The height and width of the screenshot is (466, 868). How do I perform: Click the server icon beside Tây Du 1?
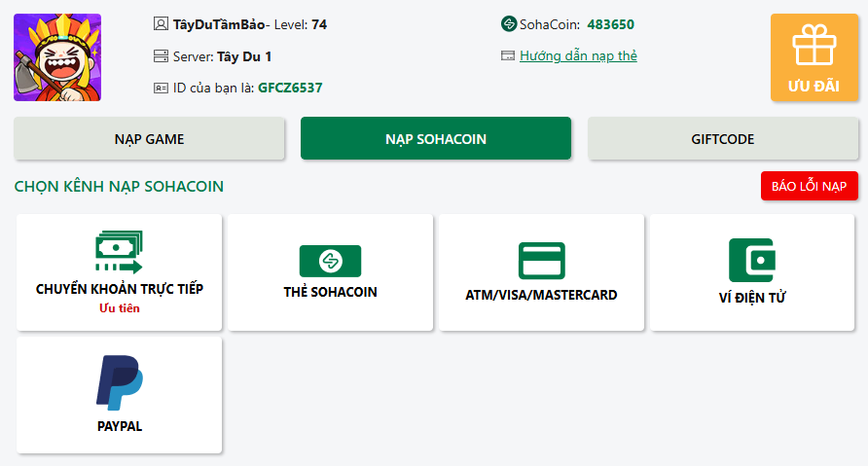[162, 56]
